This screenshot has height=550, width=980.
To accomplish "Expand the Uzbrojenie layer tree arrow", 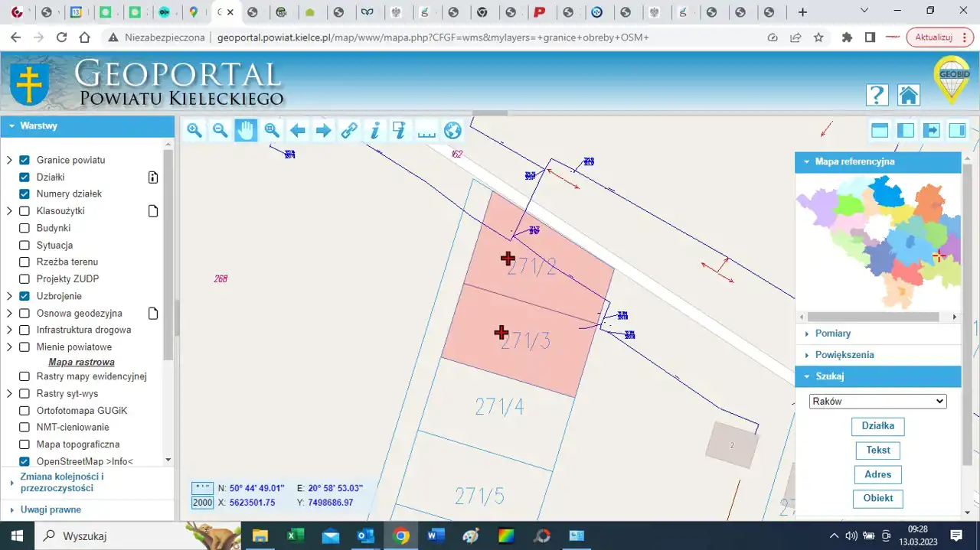I will point(10,296).
